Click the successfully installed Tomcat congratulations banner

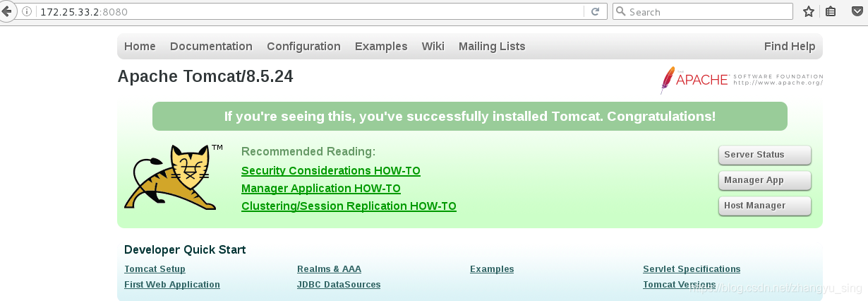click(x=470, y=117)
